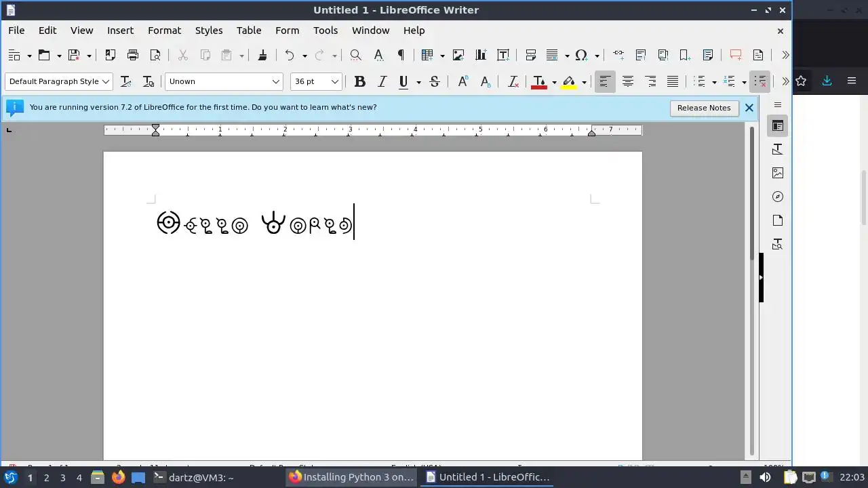Insert a comment

pyautogui.click(x=736, y=55)
